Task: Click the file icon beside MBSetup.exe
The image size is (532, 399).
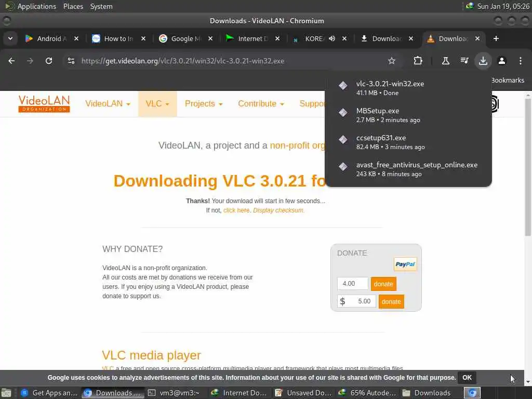Action: [343, 112]
